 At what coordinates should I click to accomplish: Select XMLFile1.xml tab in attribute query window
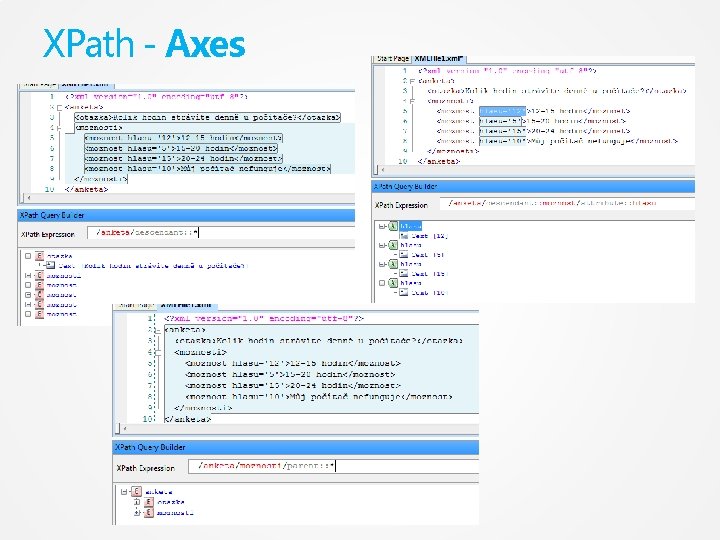(439, 59)
